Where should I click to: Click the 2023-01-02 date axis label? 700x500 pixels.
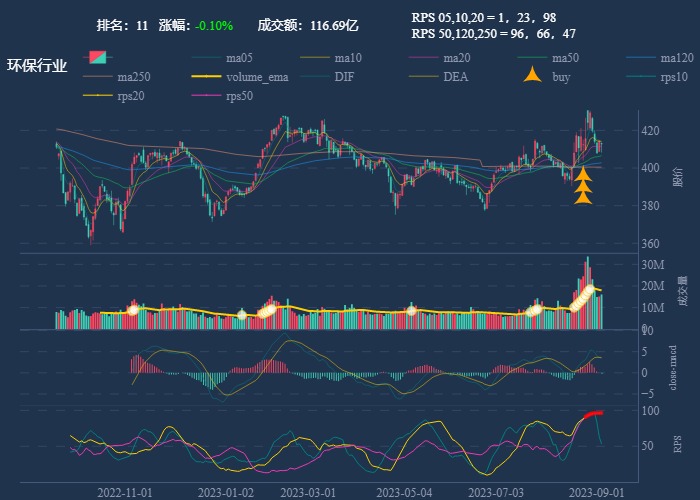pyautogui.click(x=226, y=493)
